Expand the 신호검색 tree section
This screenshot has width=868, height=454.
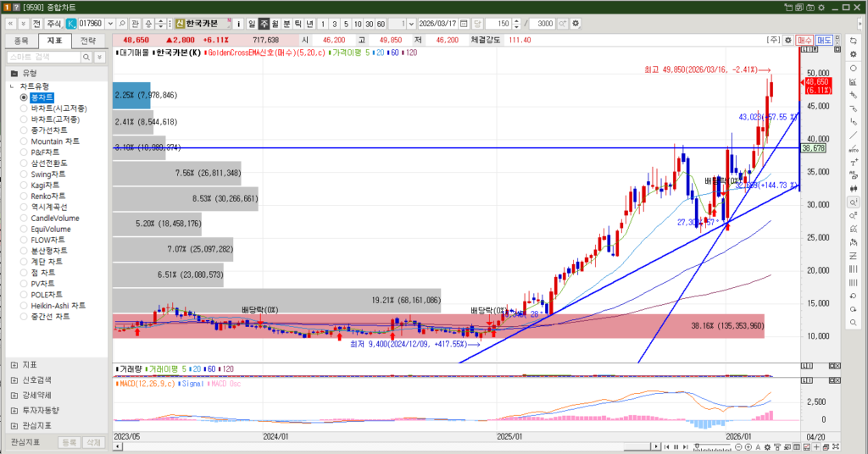[x=14, y=379]
